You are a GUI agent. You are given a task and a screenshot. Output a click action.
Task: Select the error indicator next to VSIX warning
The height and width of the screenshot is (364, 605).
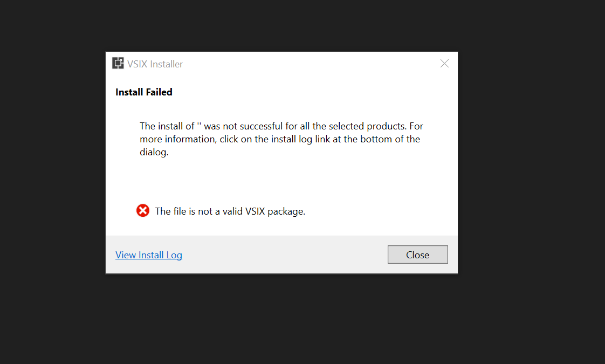pos(142,210)
